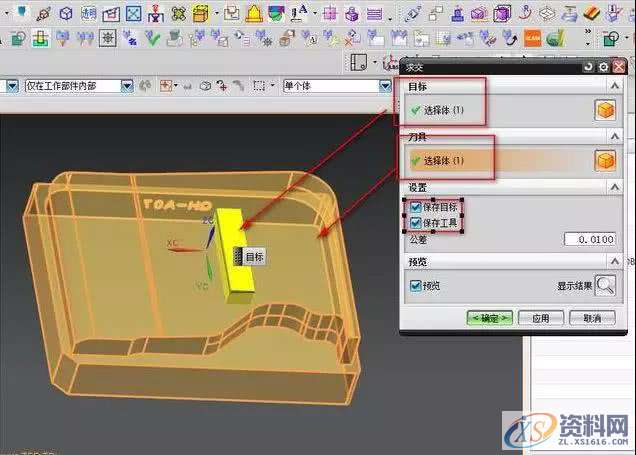
Task: Click the 确定 OK button
Action: coord(490,317)
